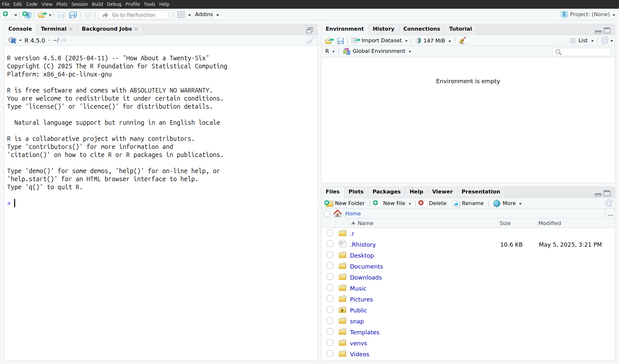
Task: Switch to the Terminal tab
Action: point(54,29)
